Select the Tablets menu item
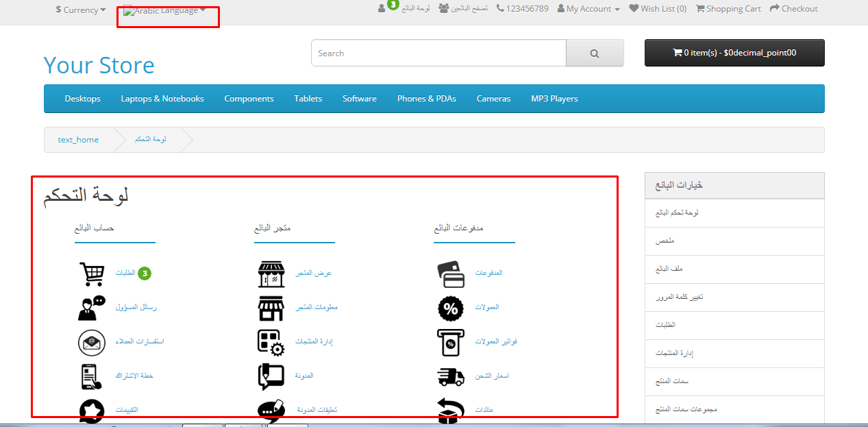Image resolution: width=868 pixels, height=427 pixels. (x=308, y=99)
